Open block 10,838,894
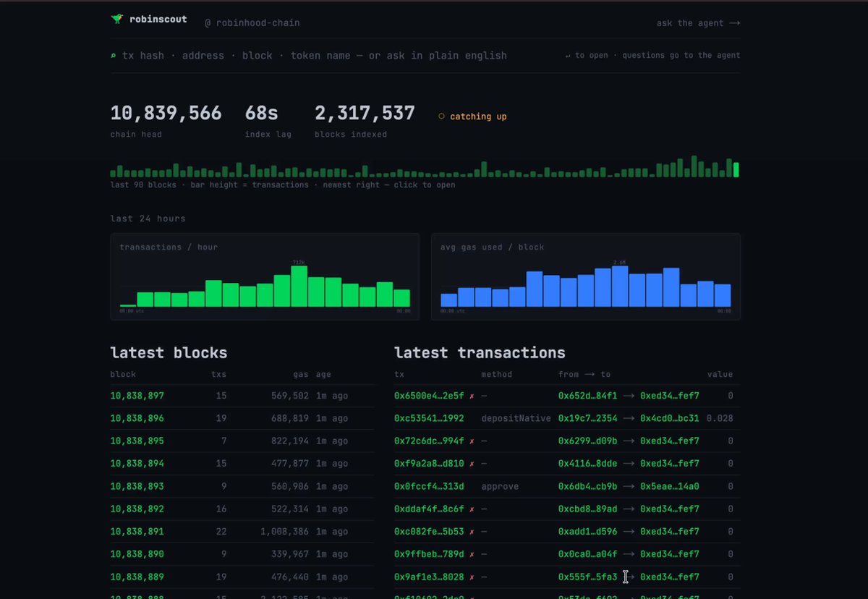The width and height of the screenshot is (868, 599). coord(137,464)
